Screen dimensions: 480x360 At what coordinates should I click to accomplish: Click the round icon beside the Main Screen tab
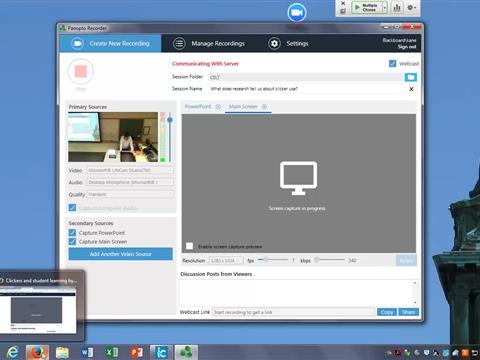tap(264, 107)
